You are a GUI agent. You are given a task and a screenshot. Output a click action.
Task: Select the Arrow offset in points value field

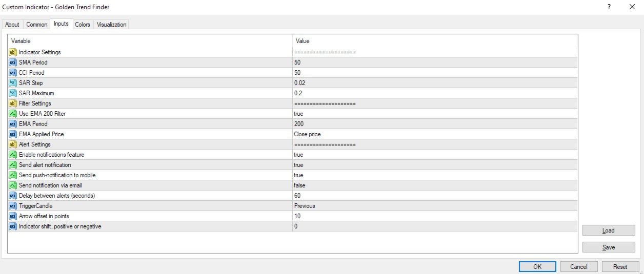[435, 216]
